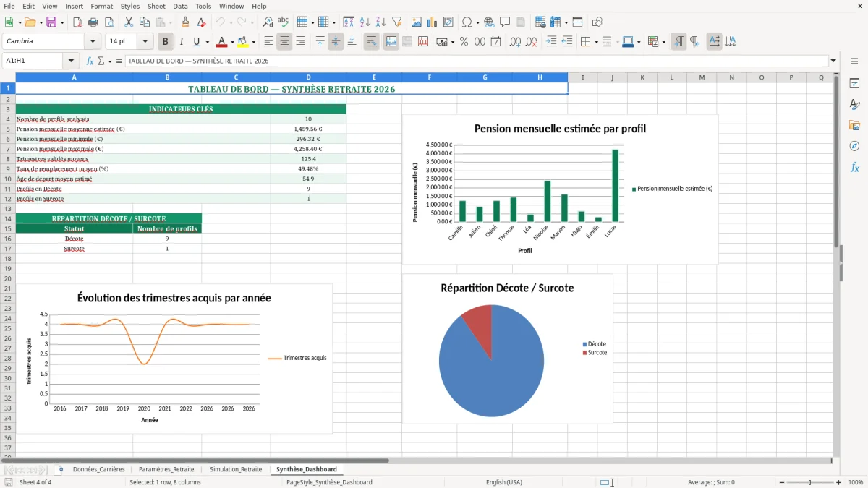868x488 pixels.
Task: Insert an image
Action: click(416, 22)
